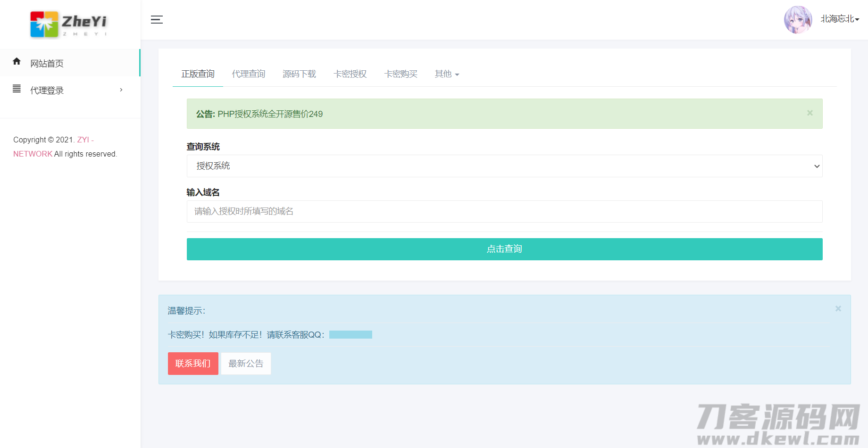Select the masked customer service QQ number

351,334
